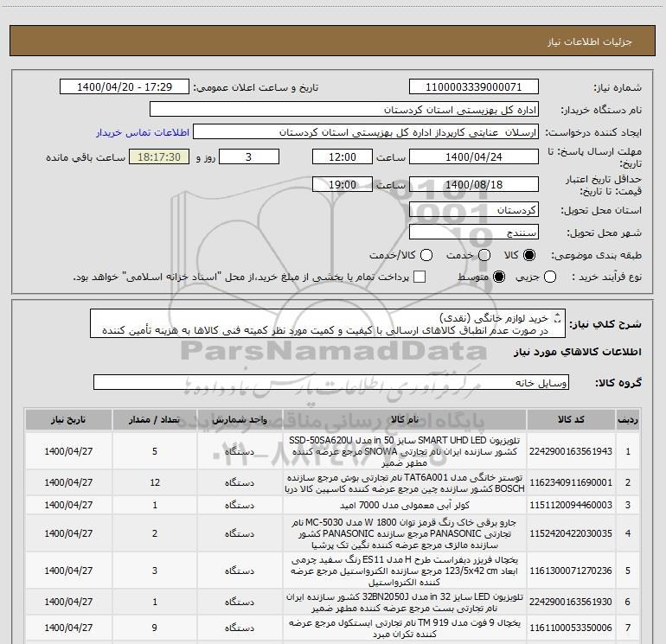Select the خدمت radio button
The image size is (666, 644).
pos(484,255)
